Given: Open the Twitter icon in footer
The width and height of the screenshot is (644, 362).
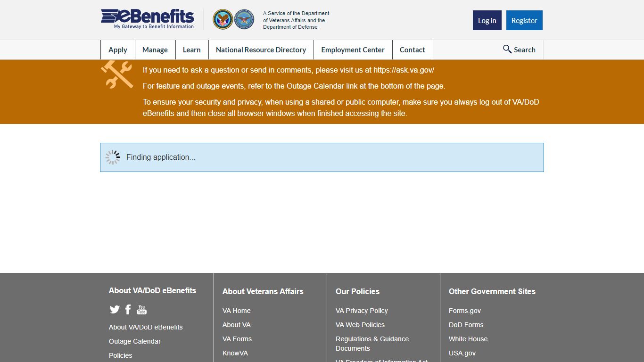Looking at the screenshot, I should tap(115, 309).
